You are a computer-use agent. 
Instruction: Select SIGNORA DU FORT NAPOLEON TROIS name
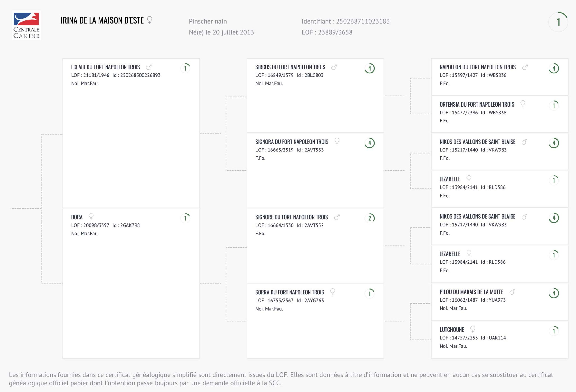click(292, 142)
